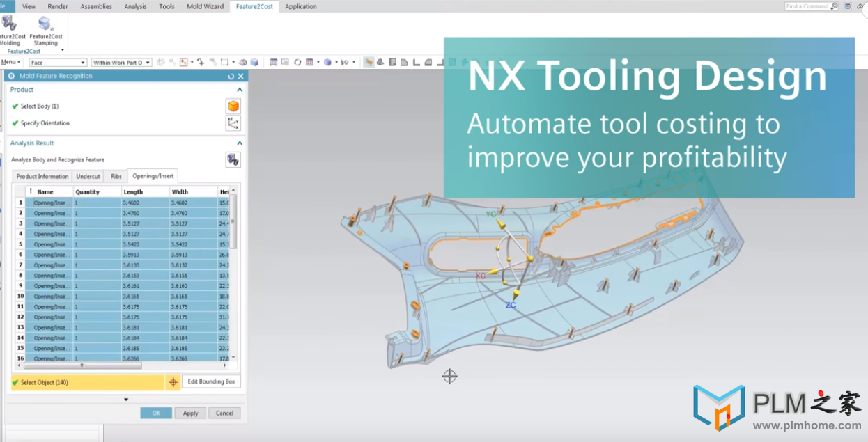The image size is (868, 442).
Task: Click the ZC axis arrow on the triad
Action: click(x=516, y=295)
